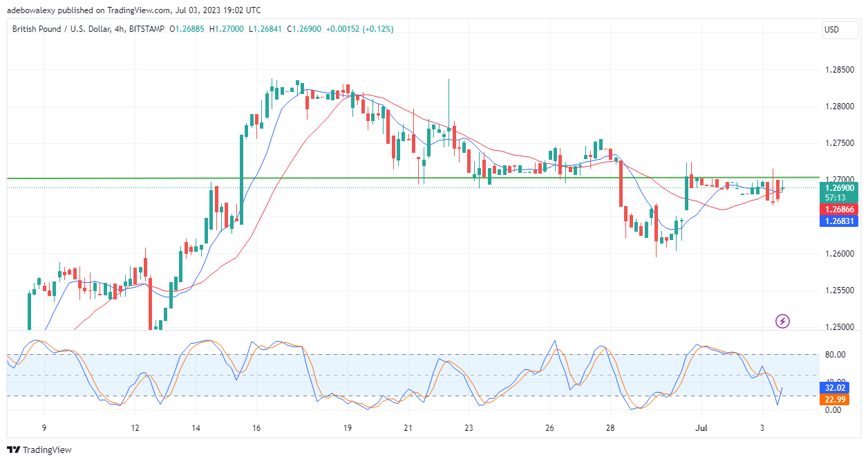The image size is (868, 462).
Task: Click date label 12 on time axis
Action: click(x=135, y=427)
